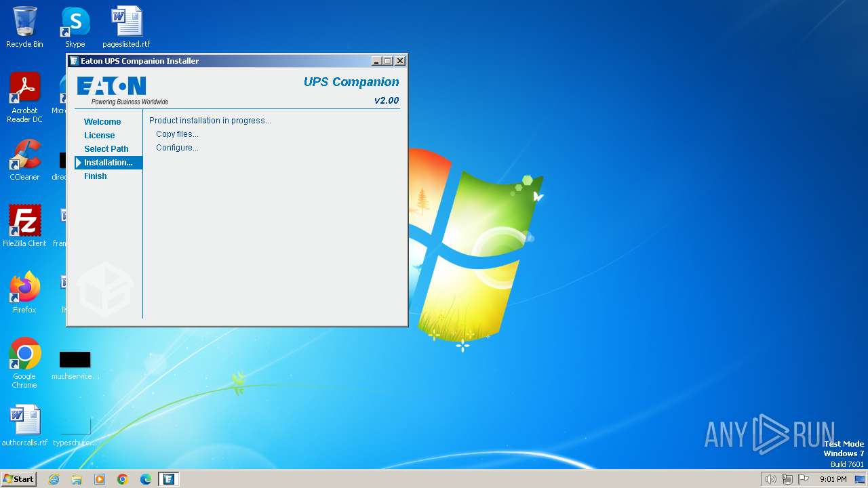Click the 'Configure...' status line
This screenshot has width=868, height=488.
pos(177,148)
